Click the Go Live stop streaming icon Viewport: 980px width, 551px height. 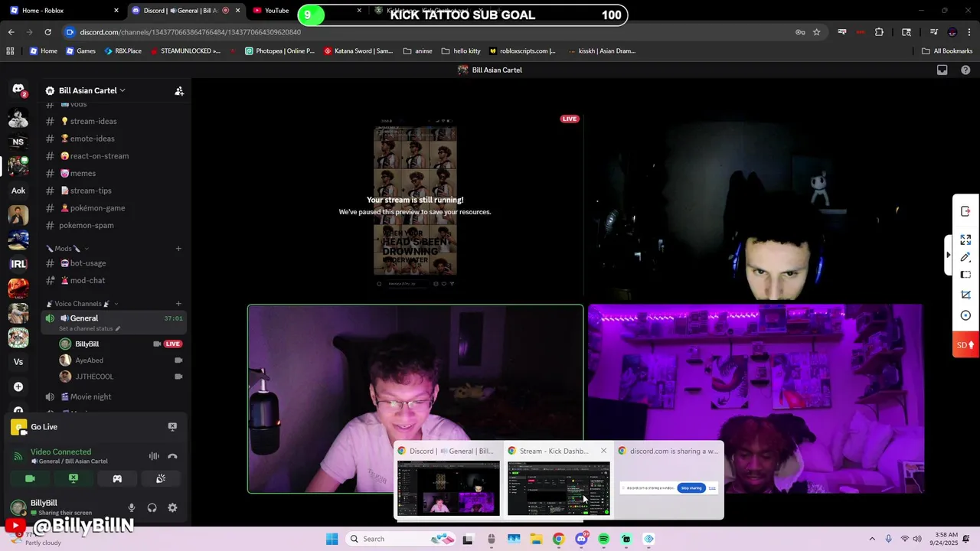[x=172, y=427]
